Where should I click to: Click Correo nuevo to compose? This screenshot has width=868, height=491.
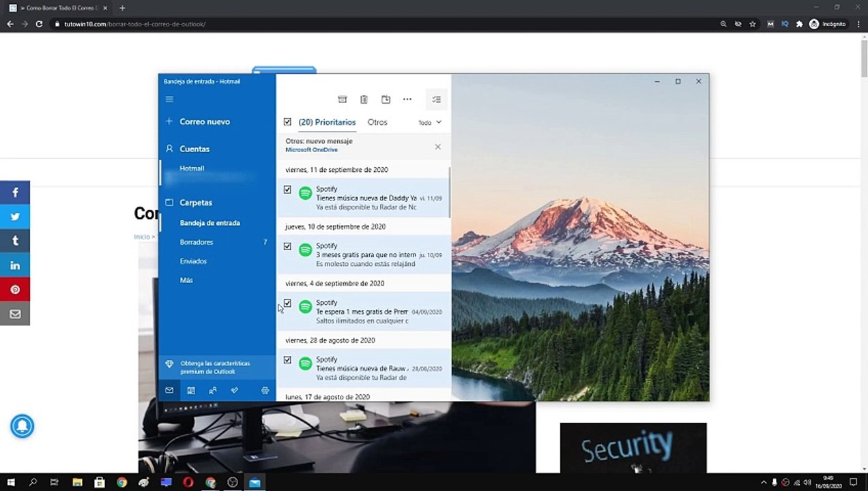[x=205, y=121]
